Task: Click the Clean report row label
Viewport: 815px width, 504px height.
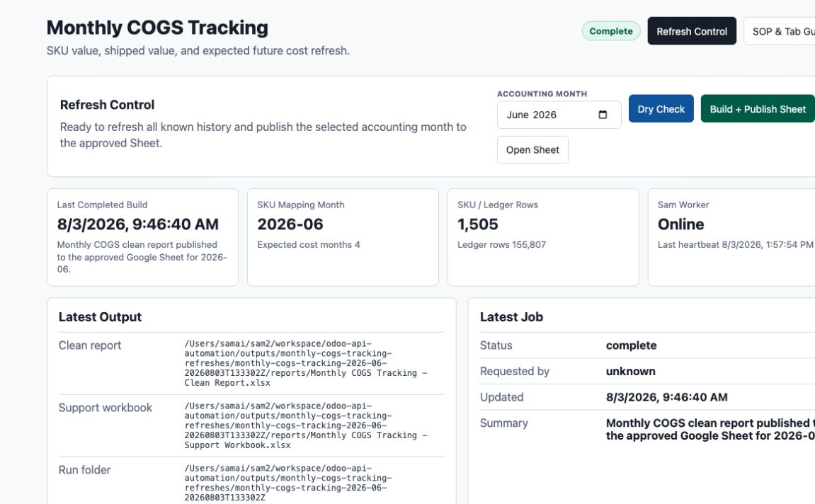Action: tap(90, 345)
